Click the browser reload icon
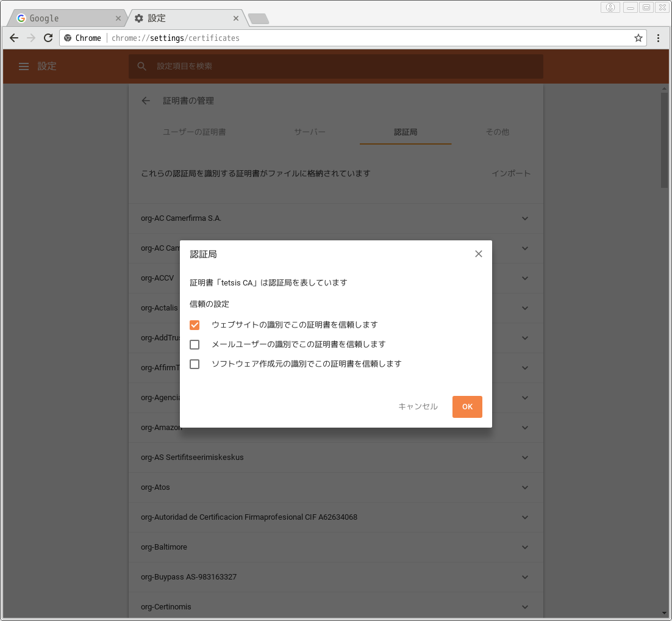This screenshot has height=621, width=672. click(48, 38)
